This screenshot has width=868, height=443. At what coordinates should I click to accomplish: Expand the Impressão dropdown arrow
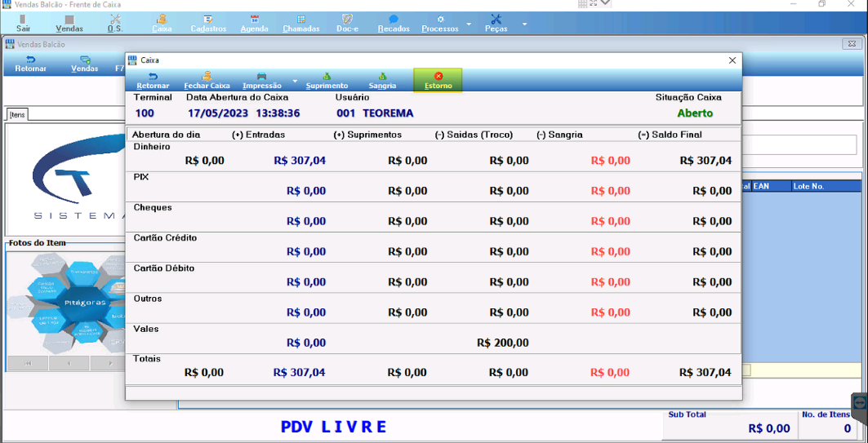[295, 82]
